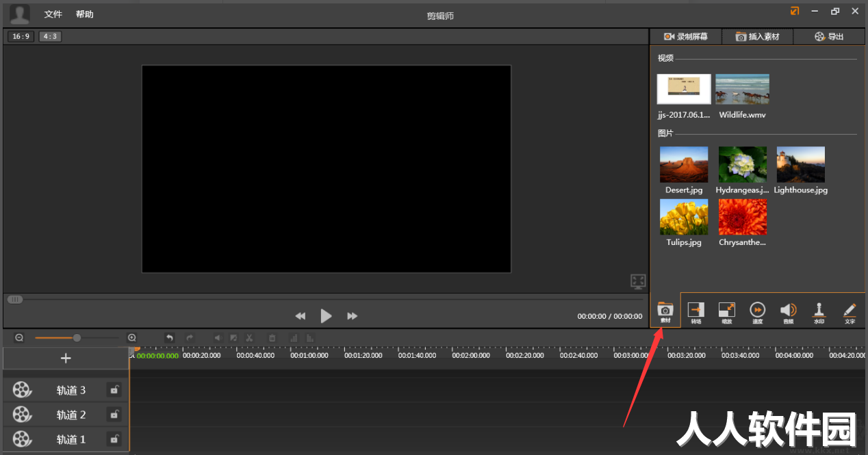Click the 00:03:00.000 mark on the timeline ruler
868x455 pixels.
(x=633, y=355)
